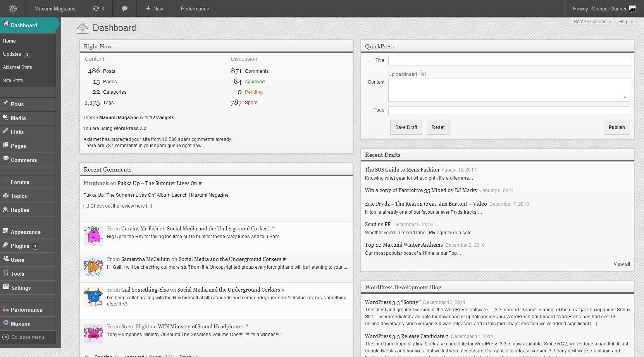The image size is (644, 357).
Task: Click the Replies icon in sidebar
Action: click(x=5, y=209)
